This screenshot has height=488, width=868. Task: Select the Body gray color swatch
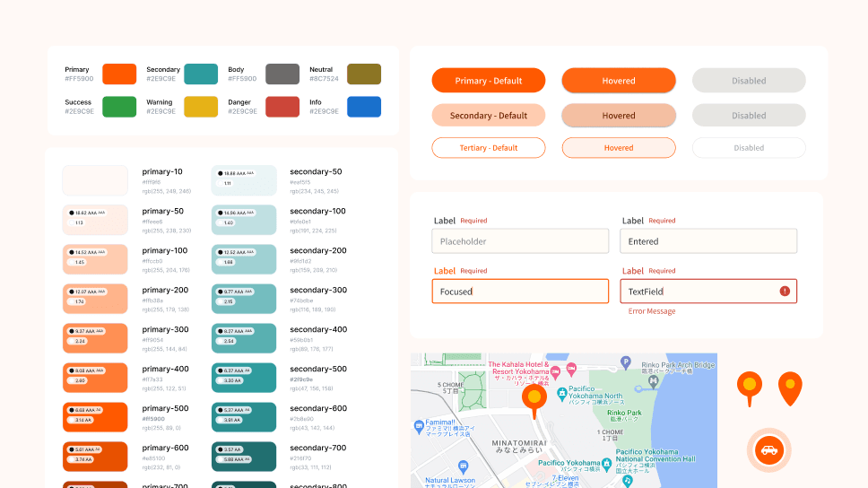click(282, 74)
